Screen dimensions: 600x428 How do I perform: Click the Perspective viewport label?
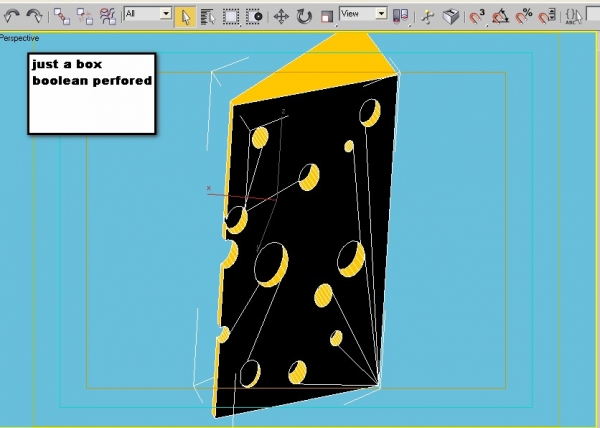tap(19, 38)
